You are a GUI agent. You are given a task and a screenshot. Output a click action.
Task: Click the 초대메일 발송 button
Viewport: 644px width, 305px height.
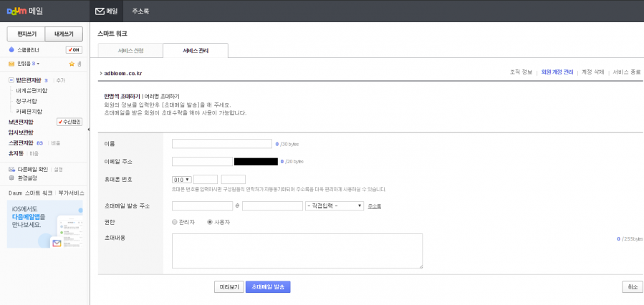[268, 286]
